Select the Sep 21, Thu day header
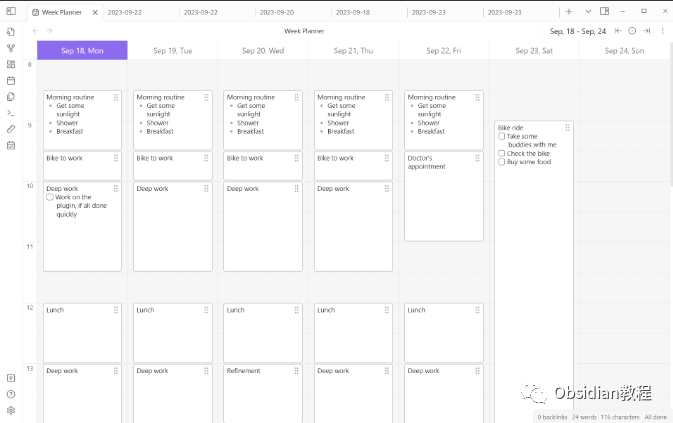The height and width of the screenshot is (423, 673). coord(353,51)
